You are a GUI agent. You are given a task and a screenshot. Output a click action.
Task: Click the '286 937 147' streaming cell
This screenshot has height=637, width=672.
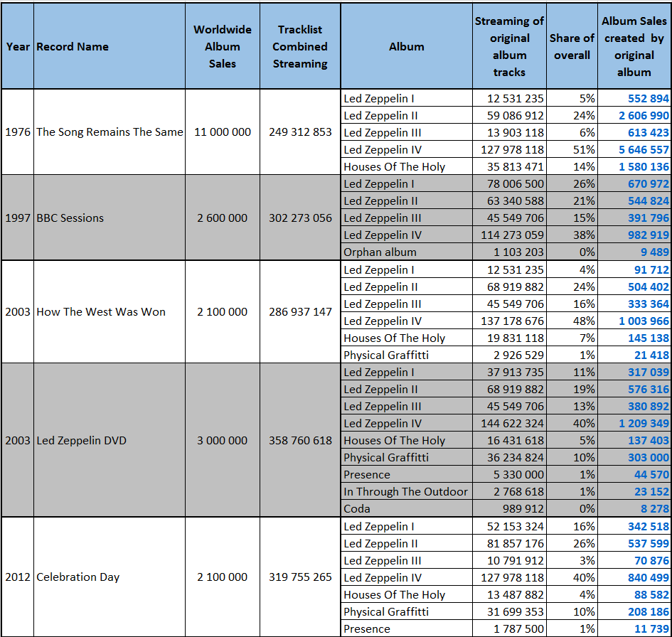300,312
